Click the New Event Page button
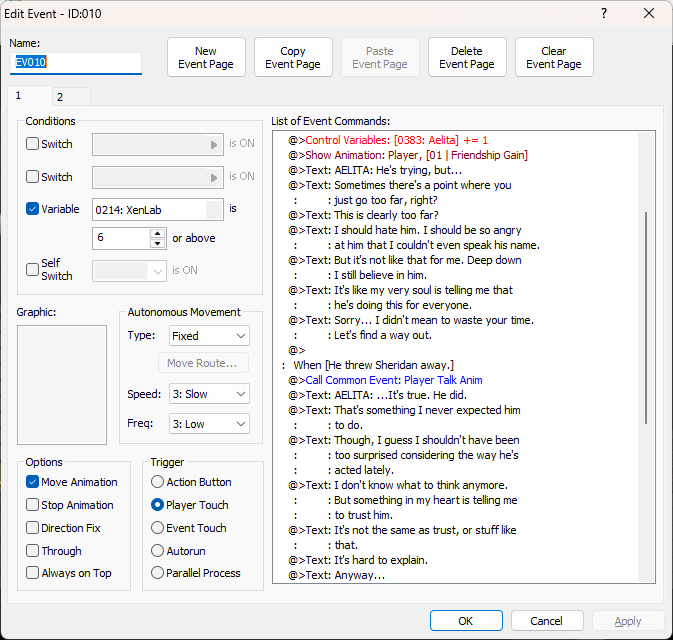 pyautogui.click(x=206, y=58)
